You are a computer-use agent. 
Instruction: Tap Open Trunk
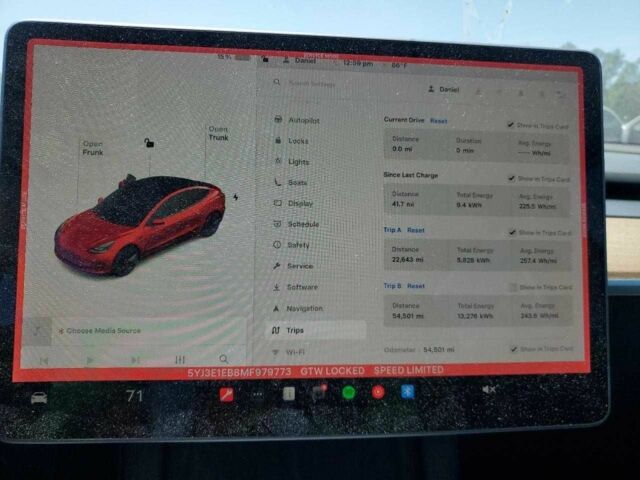218,133
